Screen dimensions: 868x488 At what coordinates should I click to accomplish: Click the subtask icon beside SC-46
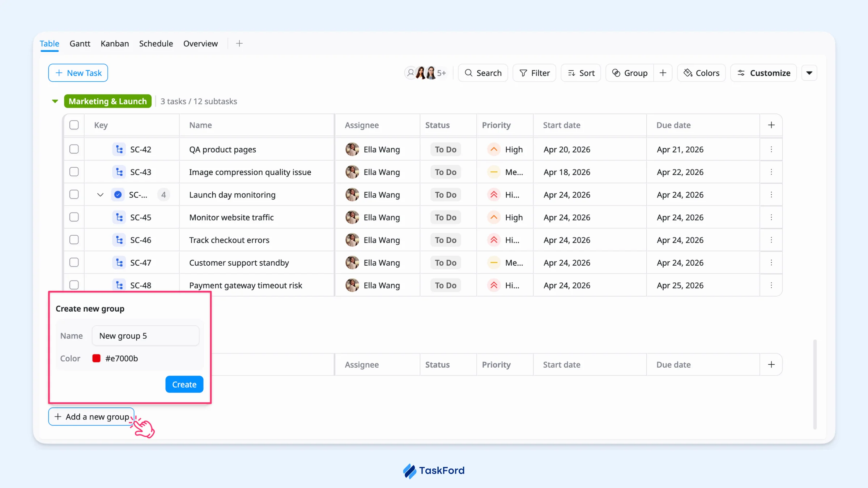[x=119, y=240]
